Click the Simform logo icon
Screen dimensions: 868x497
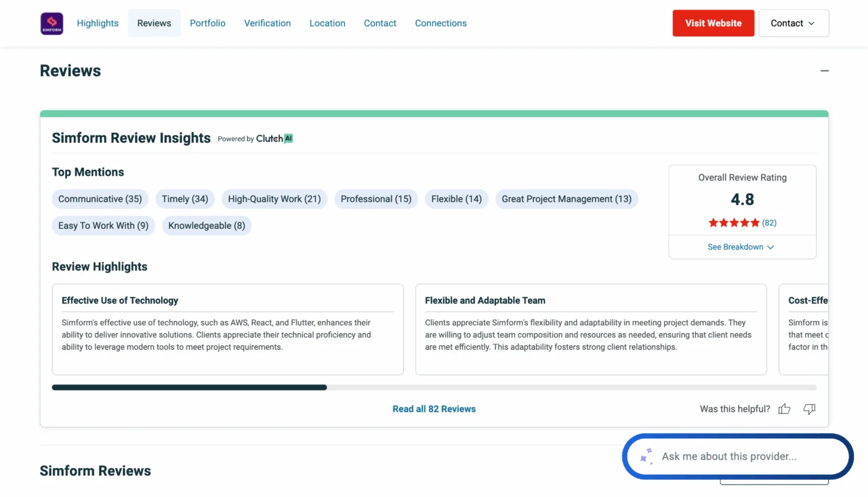[52, 23]
